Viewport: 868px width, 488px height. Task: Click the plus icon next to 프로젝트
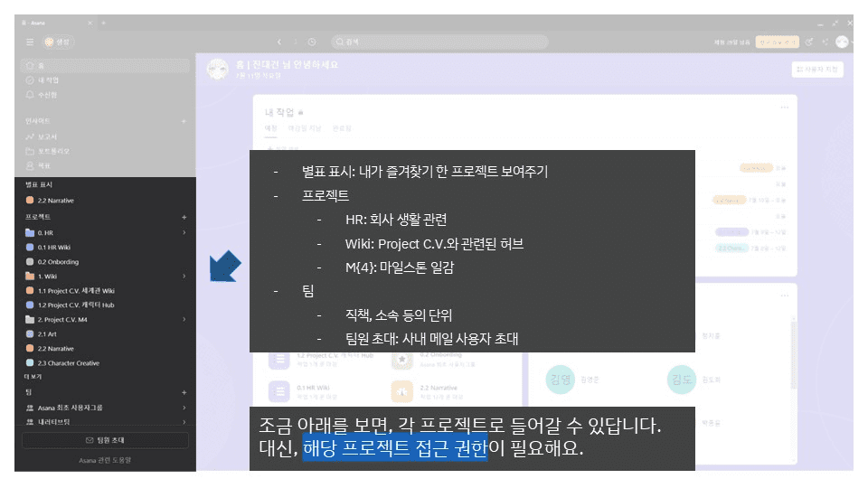(184, 218)
